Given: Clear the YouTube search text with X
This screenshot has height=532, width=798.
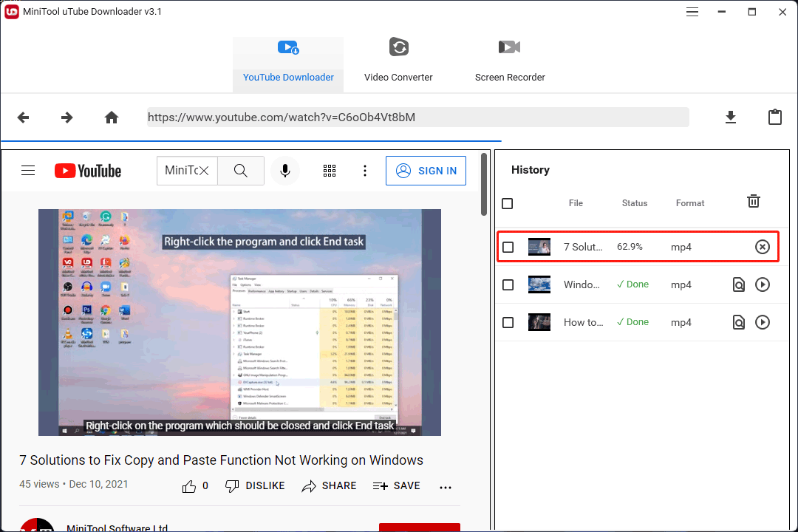Looking at the screenshot, I should (204, 171).
